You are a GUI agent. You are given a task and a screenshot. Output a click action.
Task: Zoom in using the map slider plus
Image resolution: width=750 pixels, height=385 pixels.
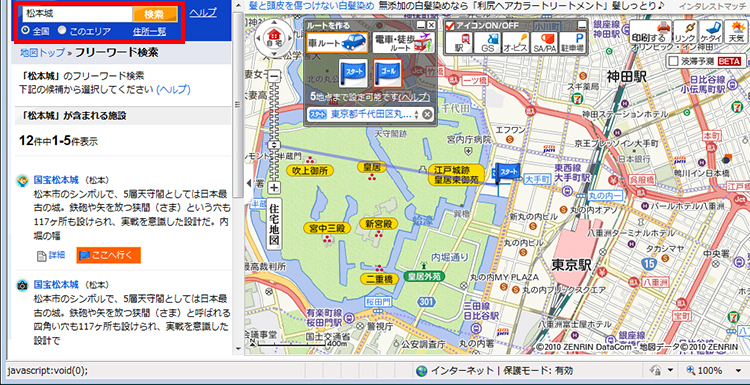pyautogui.click(x=274, y=187)
